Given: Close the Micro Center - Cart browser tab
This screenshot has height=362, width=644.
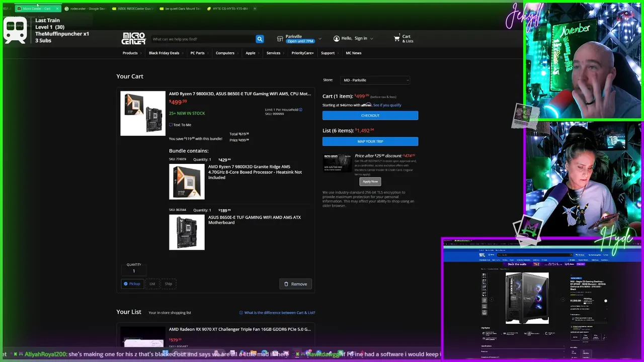Looking at the screenshot, I should click(x=57, y=9).
